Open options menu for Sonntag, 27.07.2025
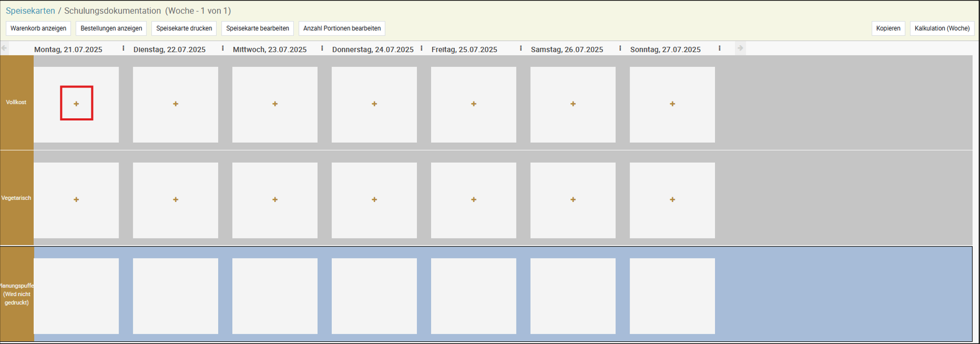This screenshot has width=980, height=344. coord(719,48)
